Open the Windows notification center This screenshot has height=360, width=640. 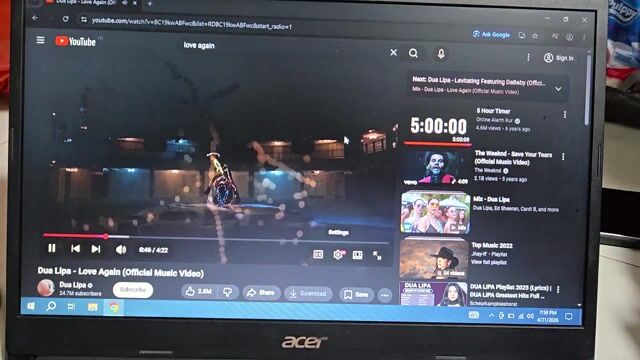[x=568, y=316]
